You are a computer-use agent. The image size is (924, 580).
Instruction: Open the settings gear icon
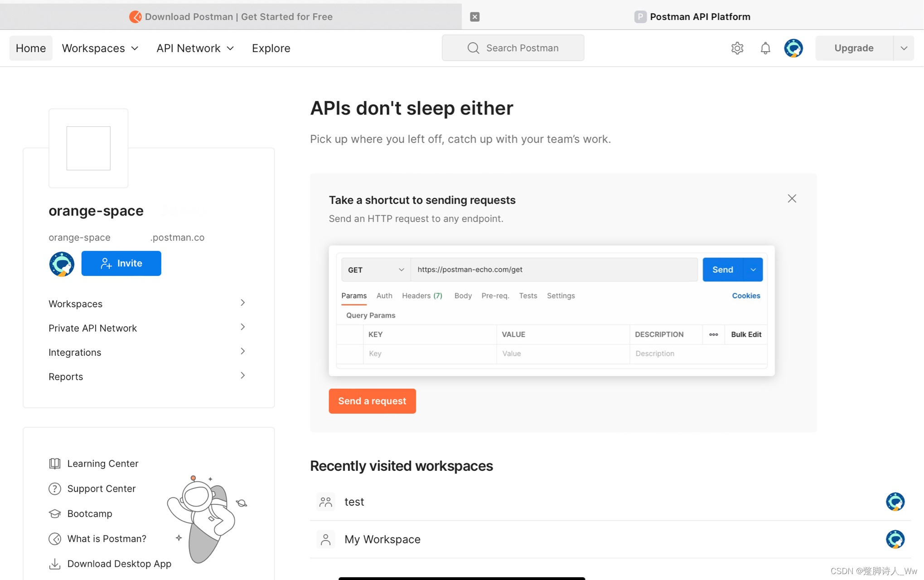737,48
